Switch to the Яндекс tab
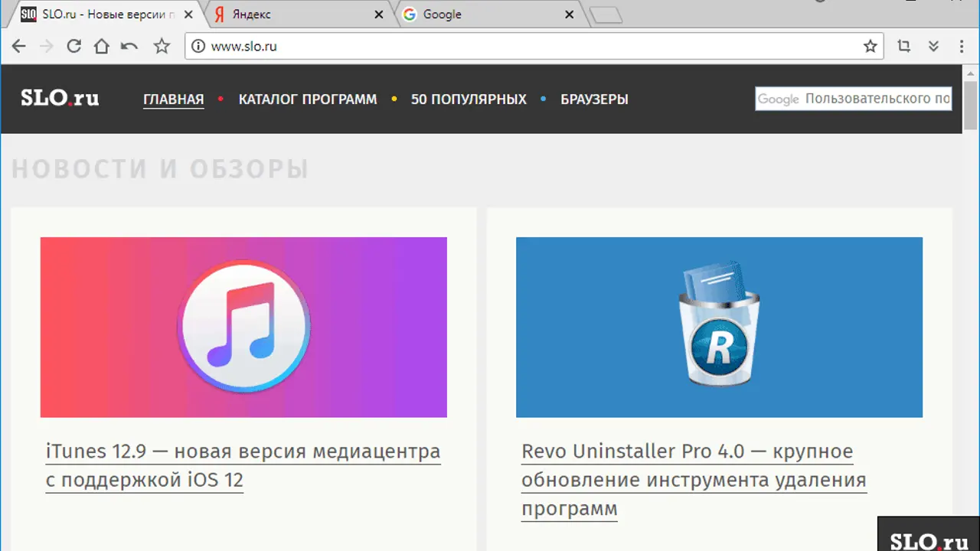 coord(291,15)
